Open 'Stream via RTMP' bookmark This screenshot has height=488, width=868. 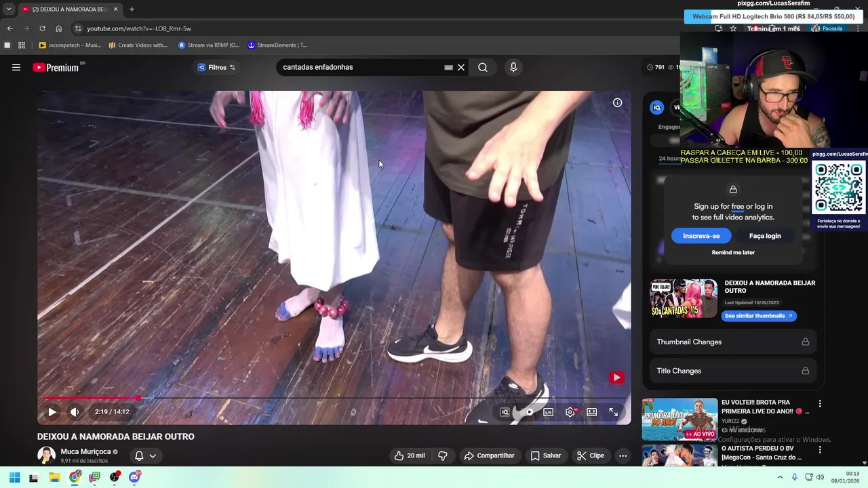209,45
